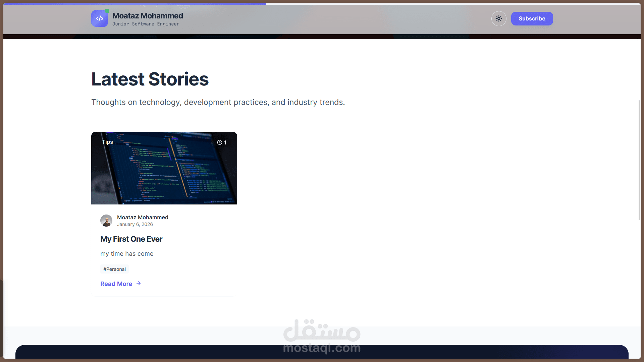Click the clock read-time icon
644x362 pixels.
[x=219, y=142]
